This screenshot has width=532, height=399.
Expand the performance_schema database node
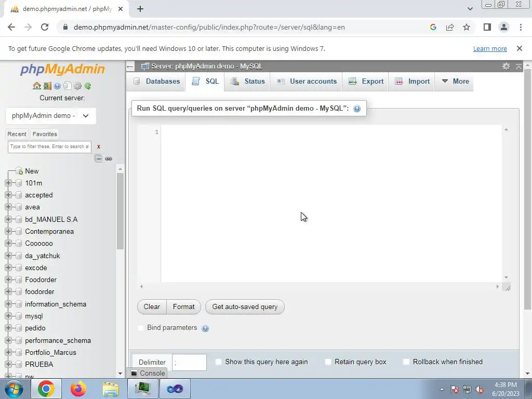click(8, 340)
